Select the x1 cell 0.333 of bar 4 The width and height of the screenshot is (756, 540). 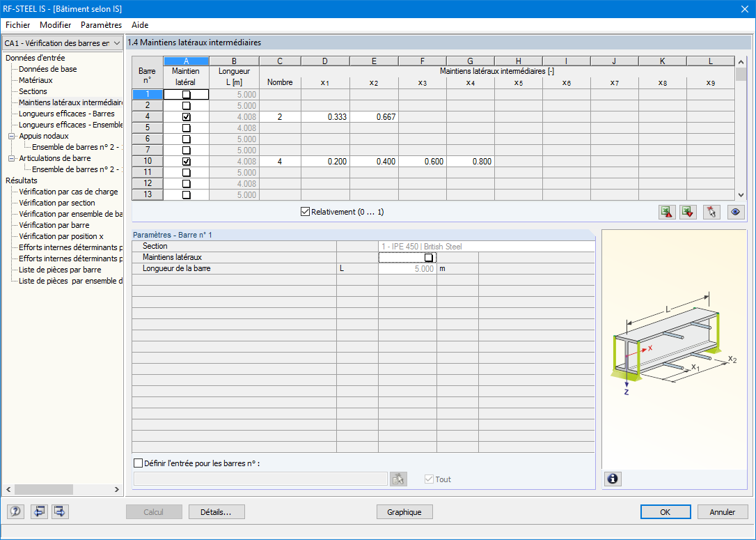coord(325,117)
